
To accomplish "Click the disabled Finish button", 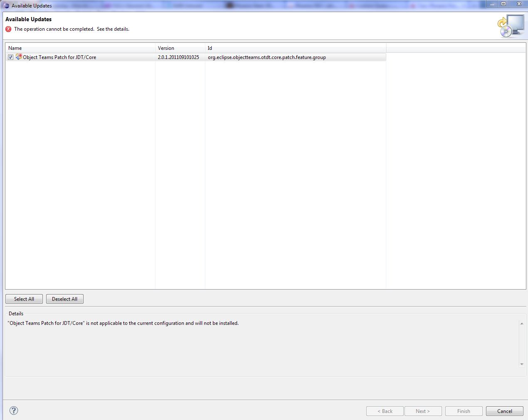I will coord(464,411).
